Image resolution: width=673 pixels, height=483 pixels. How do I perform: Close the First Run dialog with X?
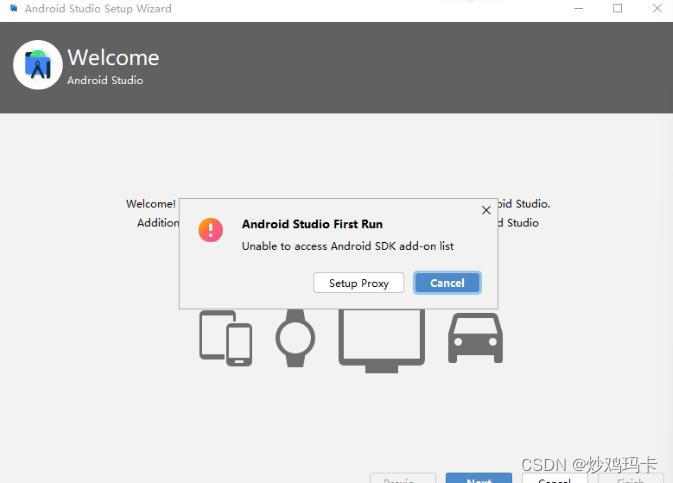(486, 210)
